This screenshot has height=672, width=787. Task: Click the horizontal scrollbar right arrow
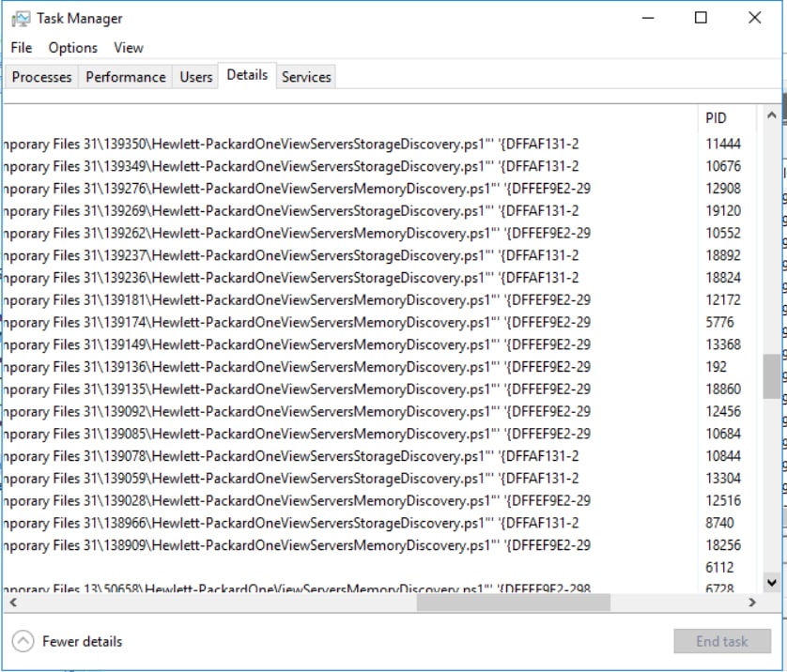(752, 603)
